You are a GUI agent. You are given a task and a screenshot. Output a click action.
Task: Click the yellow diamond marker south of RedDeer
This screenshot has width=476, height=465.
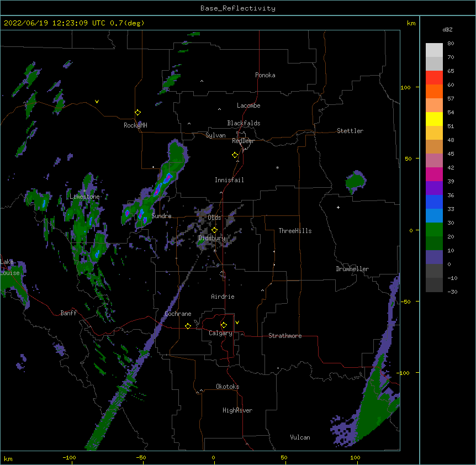[x=235, y=155]
